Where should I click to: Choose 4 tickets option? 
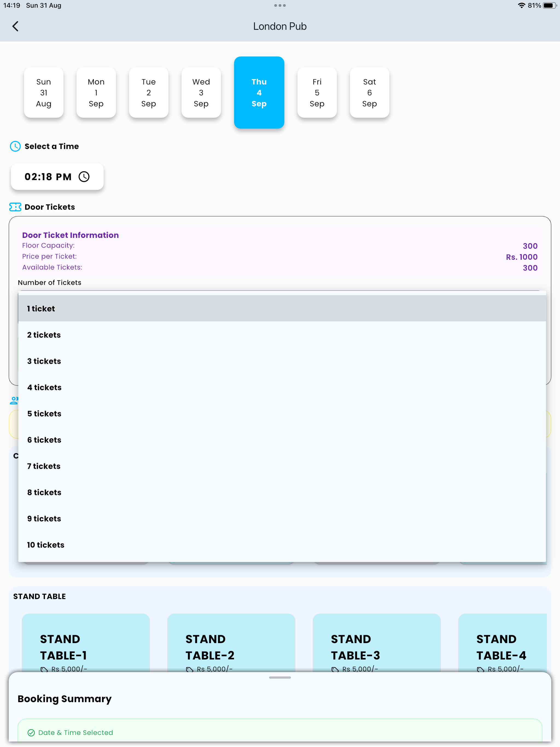pos(282,387)
